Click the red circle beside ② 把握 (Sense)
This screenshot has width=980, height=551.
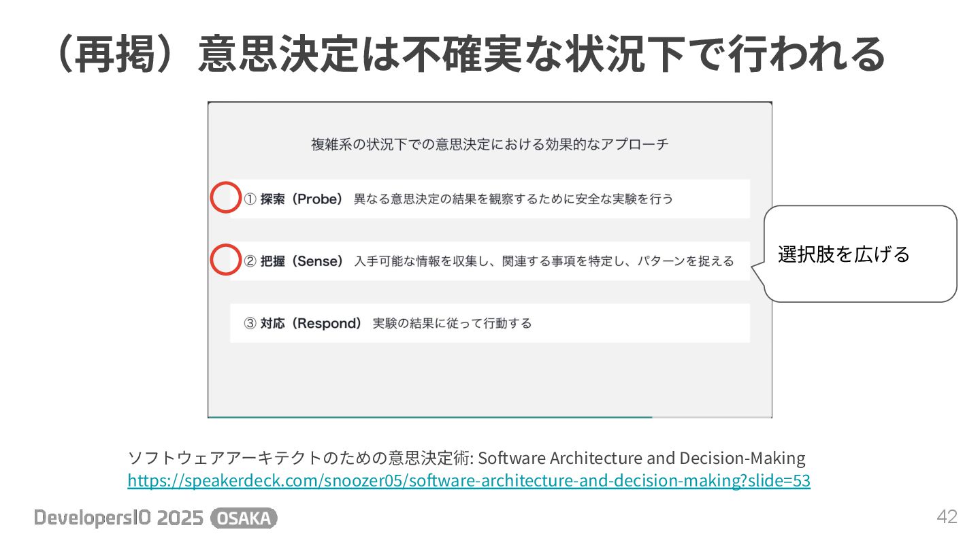tap(225, 260)
